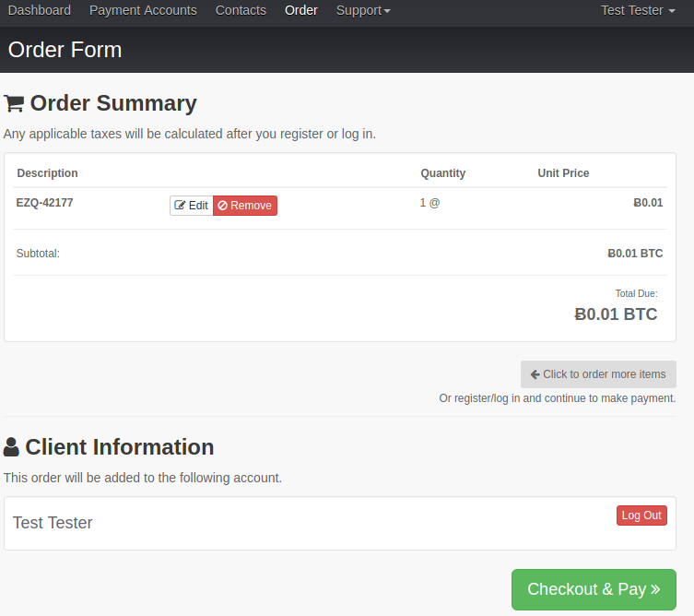Click the left arrow icon to order more
Image resolution: width=694 pixels, height=616 pixels.
(x=535, y=374)
